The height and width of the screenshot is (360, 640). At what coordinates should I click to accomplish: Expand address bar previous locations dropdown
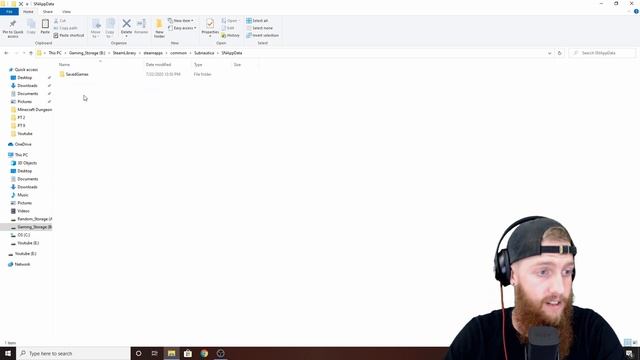549,53
